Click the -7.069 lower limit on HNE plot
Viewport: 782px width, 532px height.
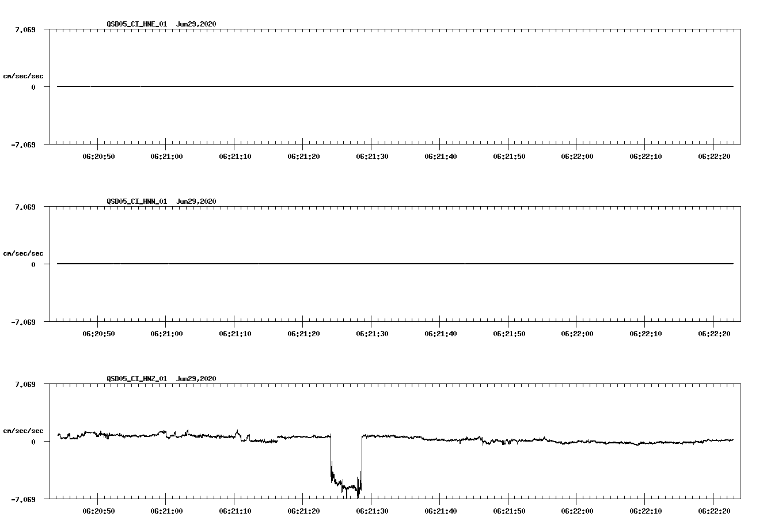[24, 145]
